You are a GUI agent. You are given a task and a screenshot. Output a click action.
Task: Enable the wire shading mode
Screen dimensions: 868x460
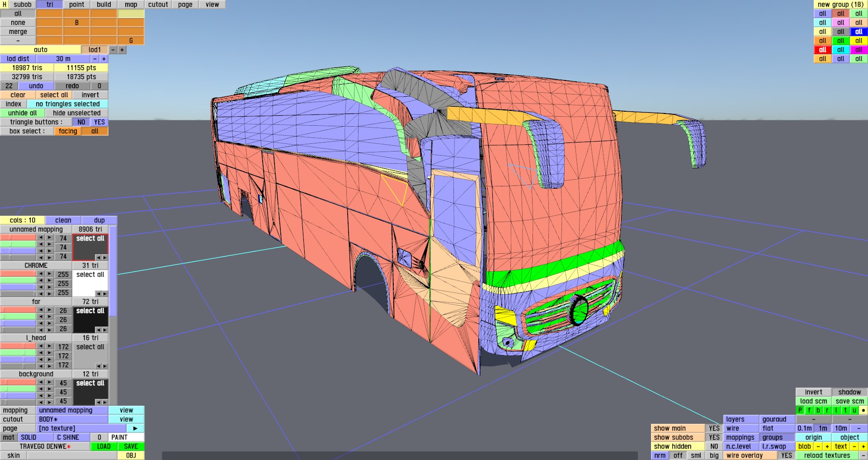pos(741,428)
